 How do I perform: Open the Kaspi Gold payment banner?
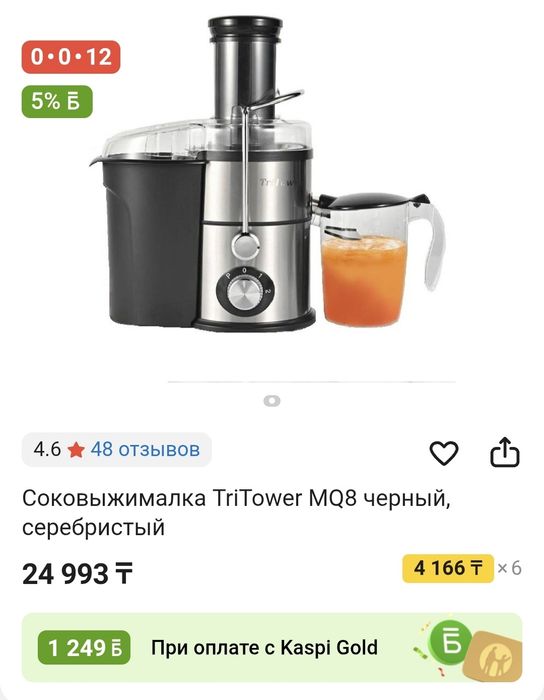(x=272, y=647)
